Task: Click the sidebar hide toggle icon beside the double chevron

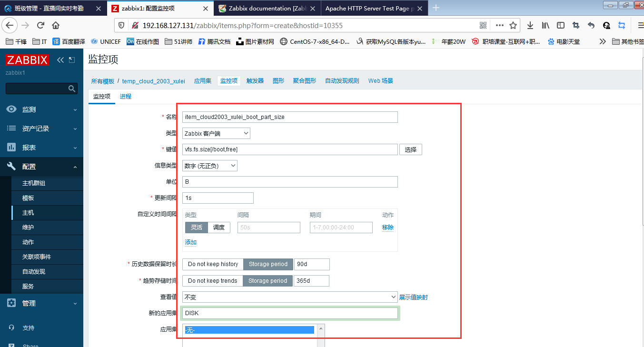Action: [x=72, y=59]
